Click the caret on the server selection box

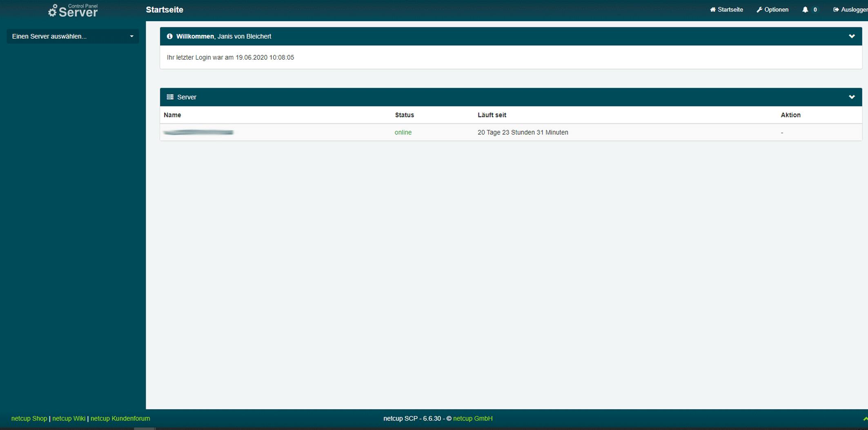coord(131,36)
